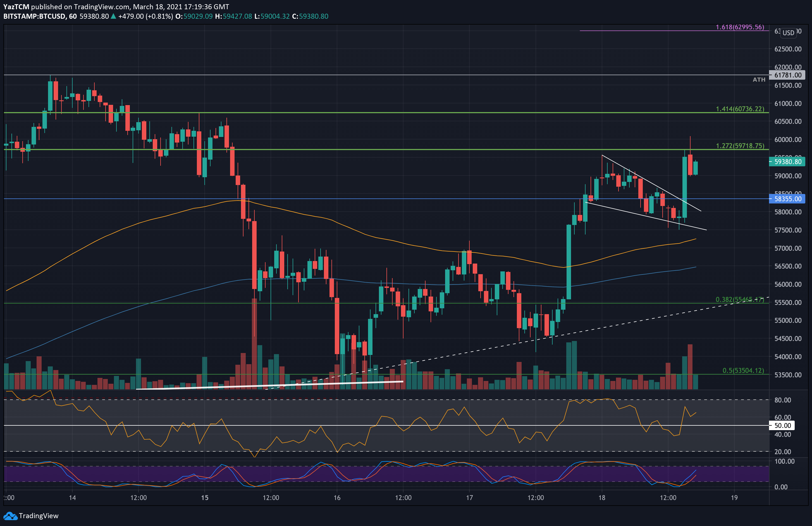Click the L:59004.32 low value
812x526 pixels.
(272, 16)
